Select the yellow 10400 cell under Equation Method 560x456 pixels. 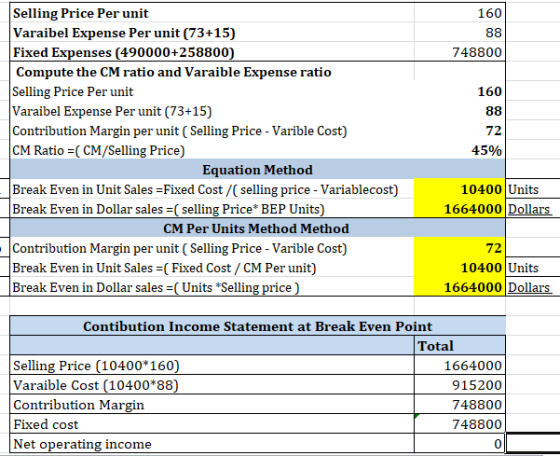(460, 189)
